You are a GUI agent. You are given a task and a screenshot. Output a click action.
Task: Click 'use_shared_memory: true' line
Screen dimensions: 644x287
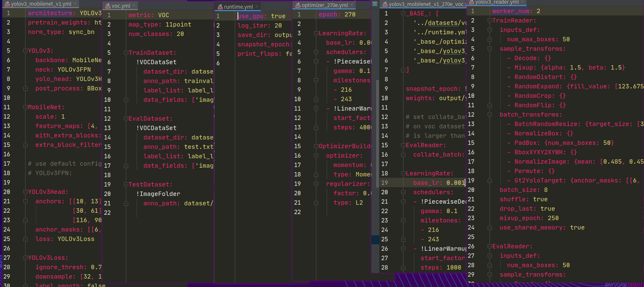(542, 228)
